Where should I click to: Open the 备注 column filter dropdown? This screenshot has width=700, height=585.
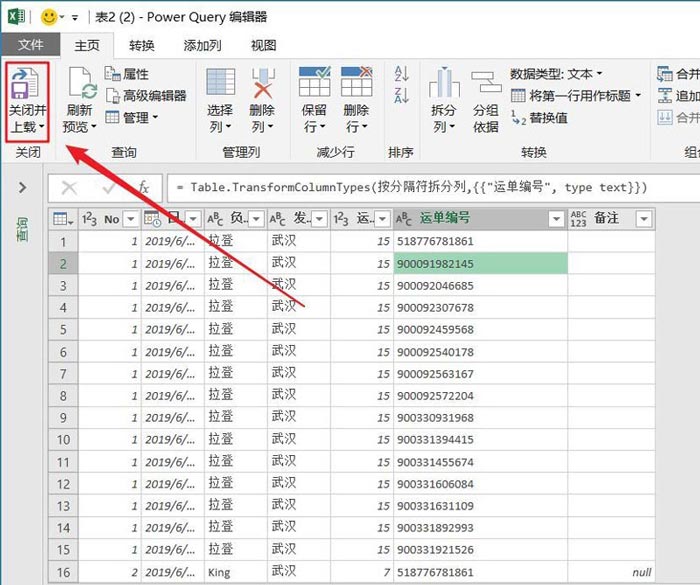pos(644,219)
